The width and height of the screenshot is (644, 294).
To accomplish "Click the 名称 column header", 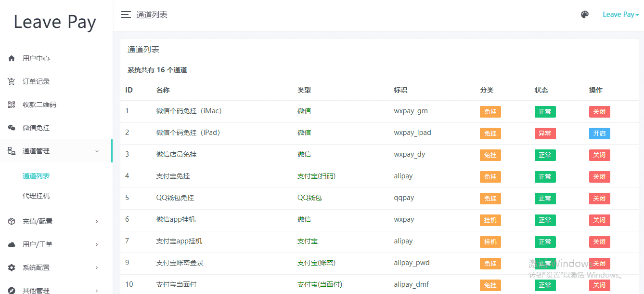I will (x=163, y=90).
